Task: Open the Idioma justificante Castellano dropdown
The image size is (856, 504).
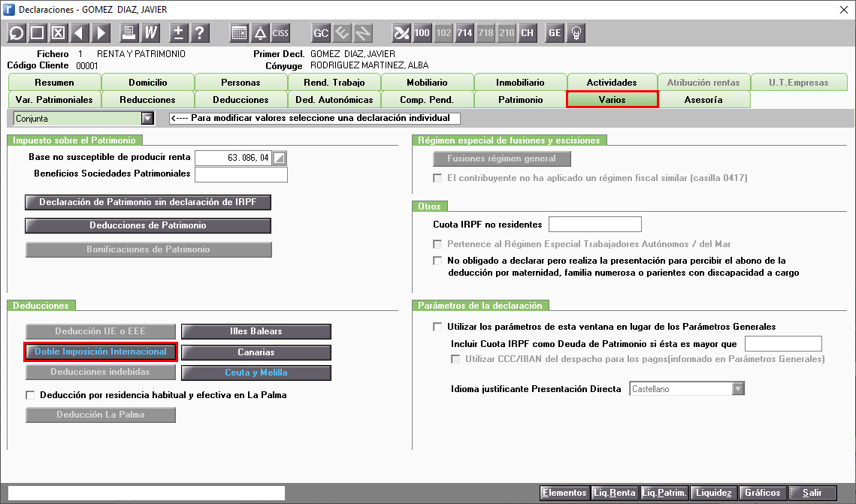Action: 738,389
